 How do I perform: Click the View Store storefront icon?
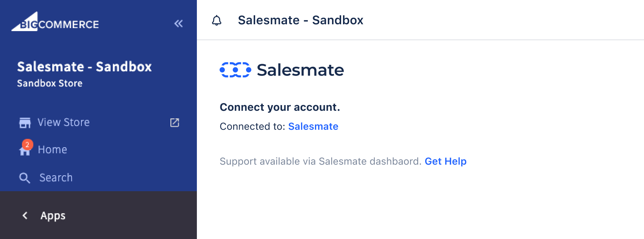(x=25, y=123)
